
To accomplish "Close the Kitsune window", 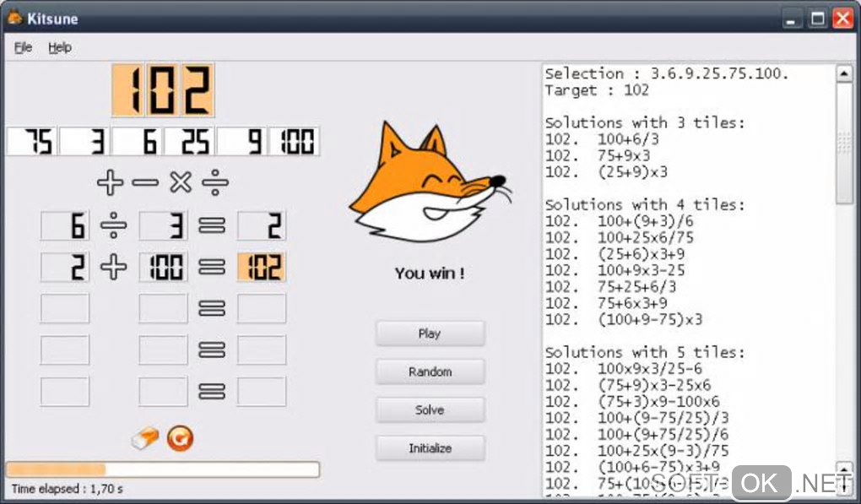I will click(x=843, y=19).
